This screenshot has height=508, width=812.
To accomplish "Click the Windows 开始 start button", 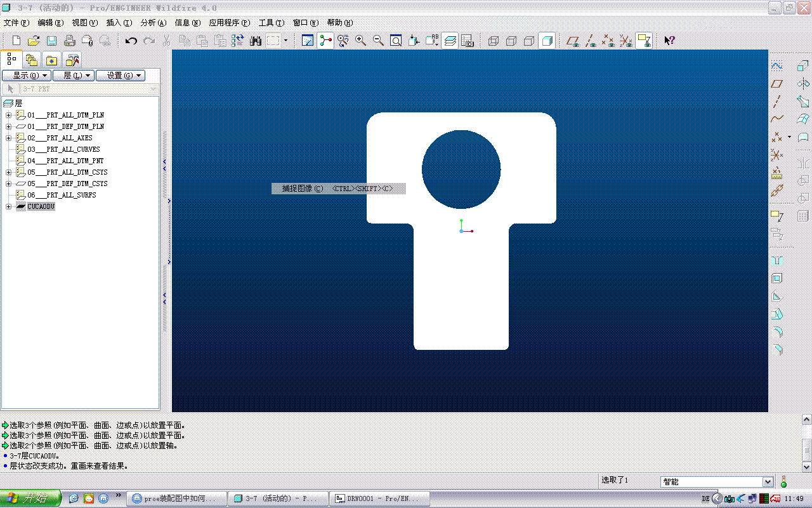I will [30, 498].
